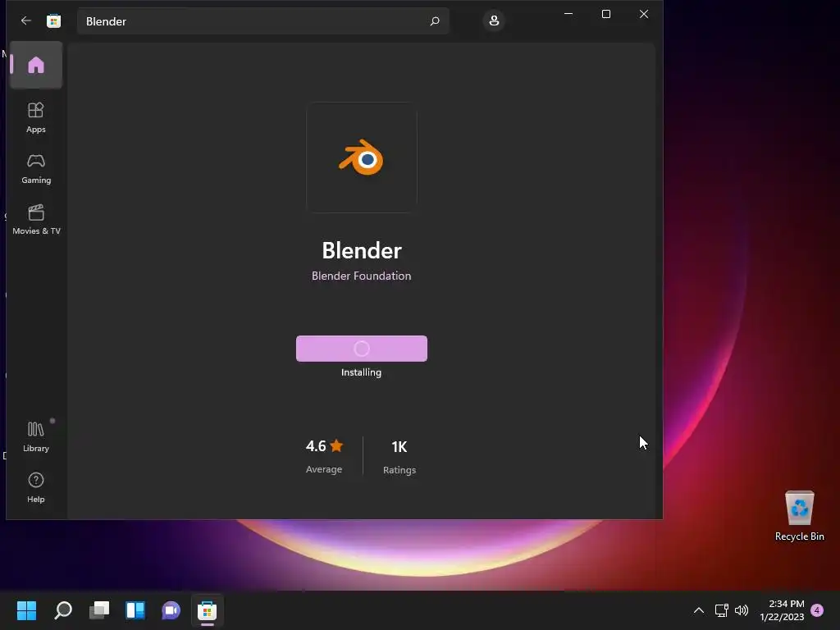This screenshot has width=840, height=630.
Task: Open the Chat app on taskbar
Action: point(171,610)
